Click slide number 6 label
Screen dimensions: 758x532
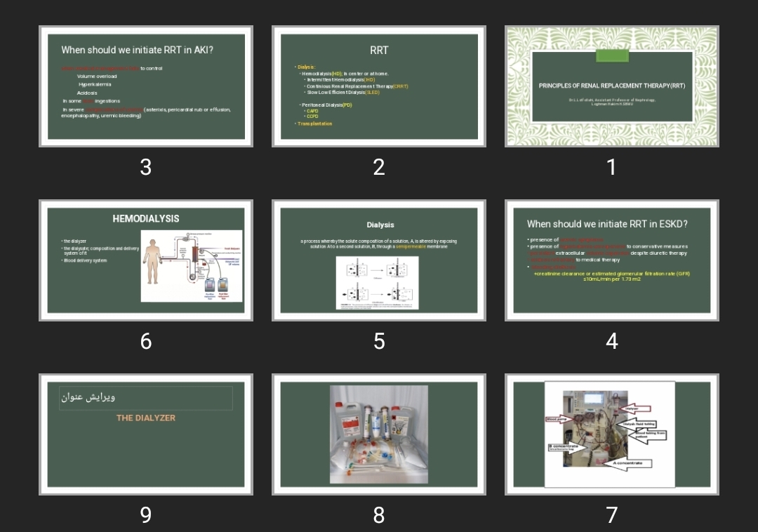click(x=146, y=341)
